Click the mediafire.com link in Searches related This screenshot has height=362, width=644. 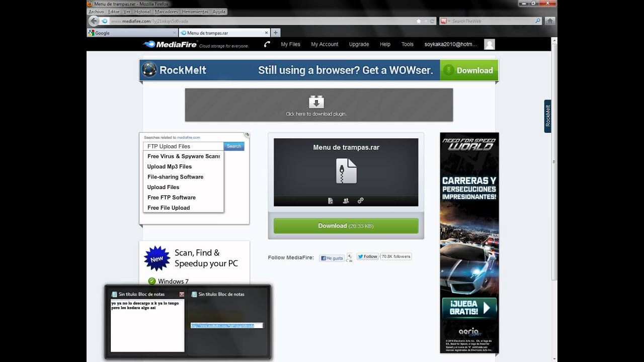click(x=189, y=137)
